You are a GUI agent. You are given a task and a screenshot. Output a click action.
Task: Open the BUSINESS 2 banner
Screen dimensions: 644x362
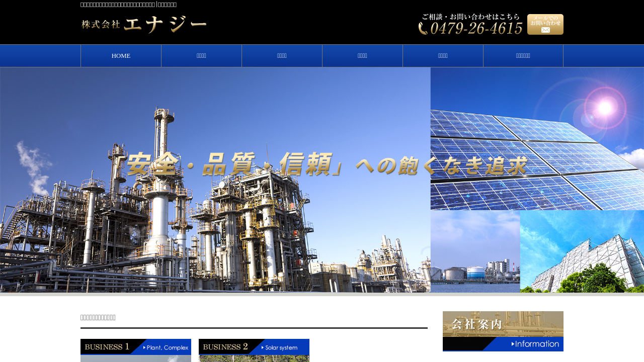point(254,350)
